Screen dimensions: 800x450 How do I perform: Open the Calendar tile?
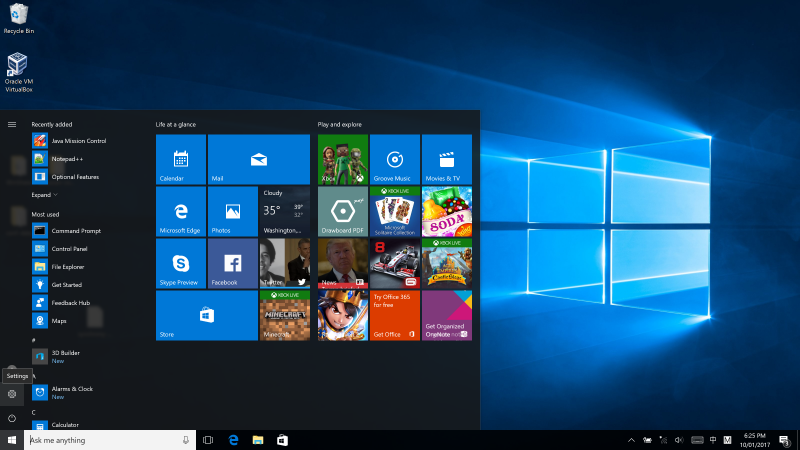181,159
